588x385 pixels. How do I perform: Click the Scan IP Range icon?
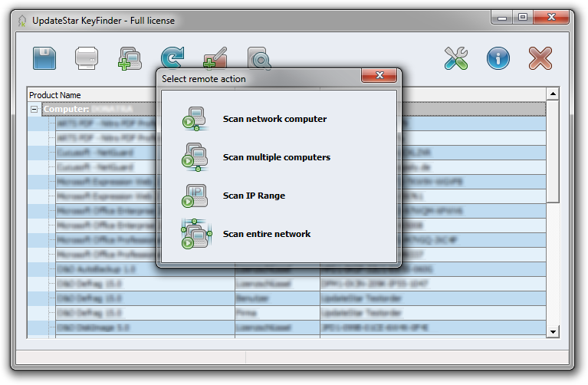195,196
